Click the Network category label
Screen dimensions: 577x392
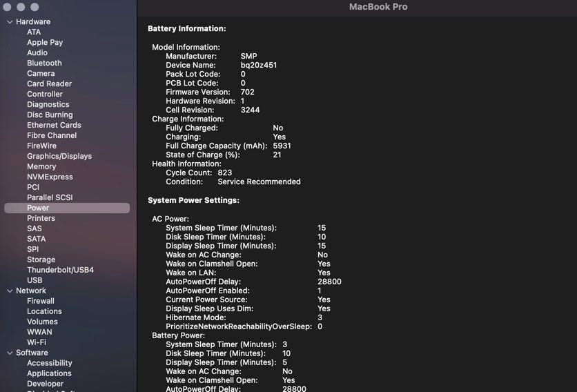pyautogui.click(x=31, y=291)
